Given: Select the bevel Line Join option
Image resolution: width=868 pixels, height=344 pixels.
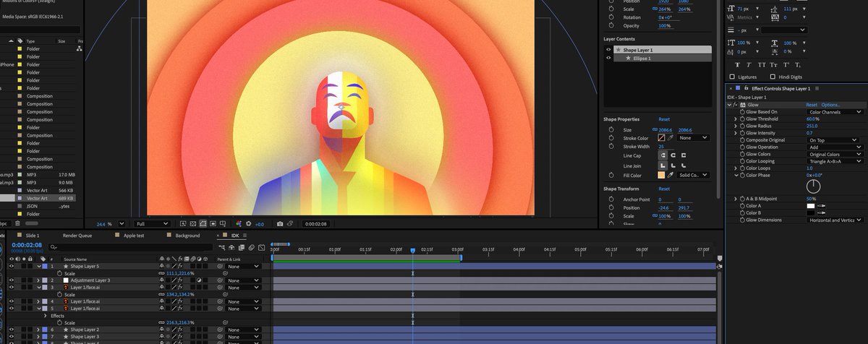Looking at the screenshot, I should tap(684, 165).
